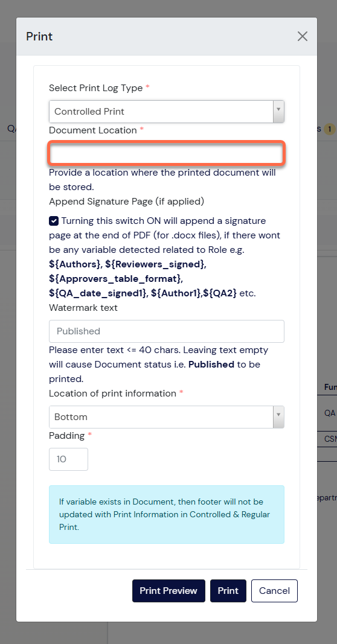Close the Print dialog with the X icon
337x644 pixels.
point(303,37)
